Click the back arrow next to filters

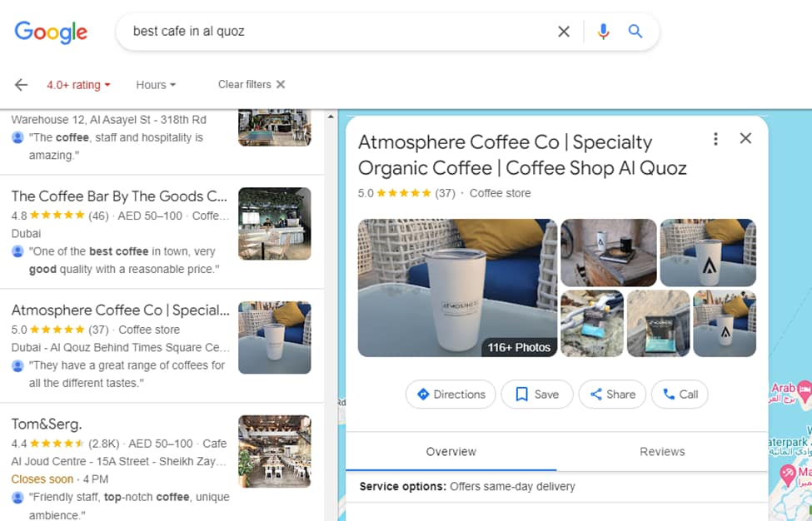click(x=20, y=84)
